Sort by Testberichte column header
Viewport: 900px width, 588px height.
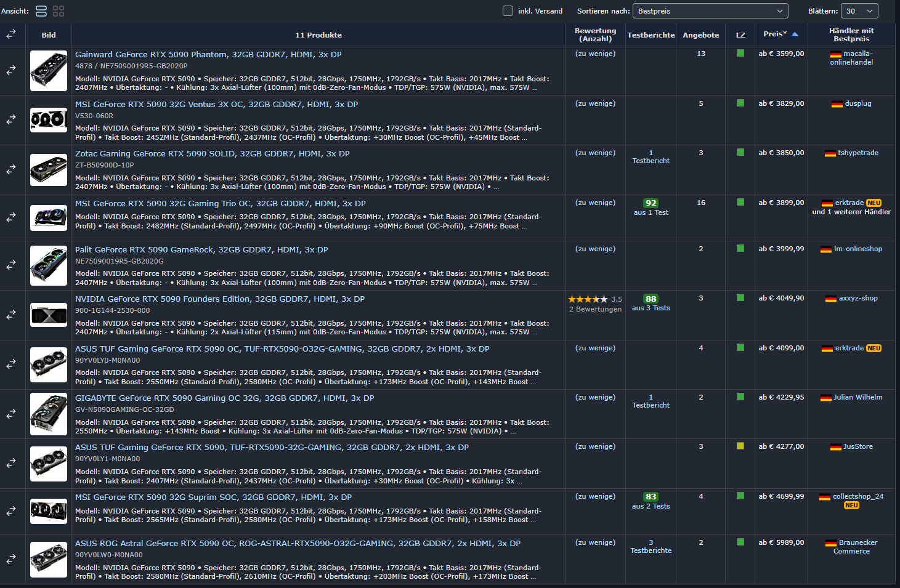[x=651, y=35]
